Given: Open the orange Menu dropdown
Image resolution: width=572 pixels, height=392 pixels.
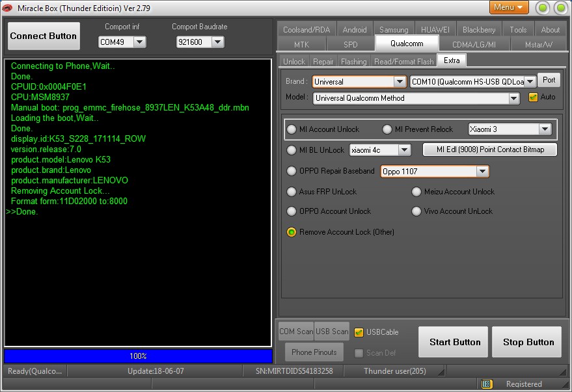Looking at the screenshot, I should pyautogui.click(x=508, y=7).
